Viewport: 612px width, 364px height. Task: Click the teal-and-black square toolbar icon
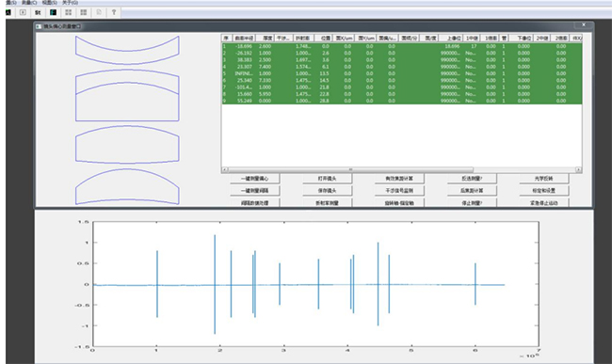coord(53,12)
